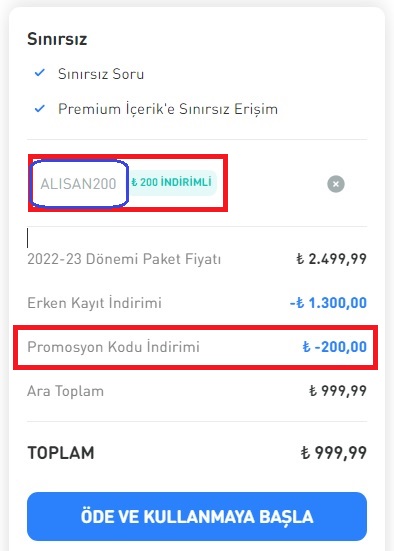
Task: Click the checkmark beside Premium İçerik'e Sınırsız Erişim
Action: [x=40, y=108]
